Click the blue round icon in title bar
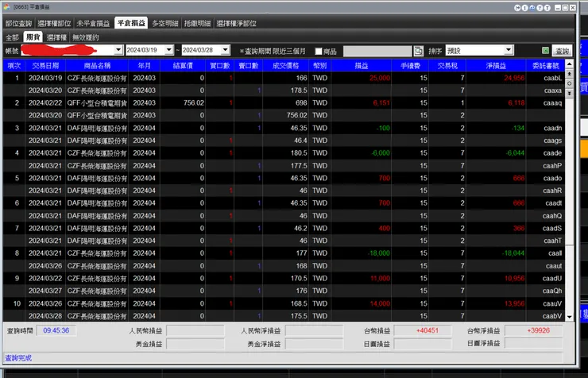Screen dimensions: 588x378 (x=532, y=7)
